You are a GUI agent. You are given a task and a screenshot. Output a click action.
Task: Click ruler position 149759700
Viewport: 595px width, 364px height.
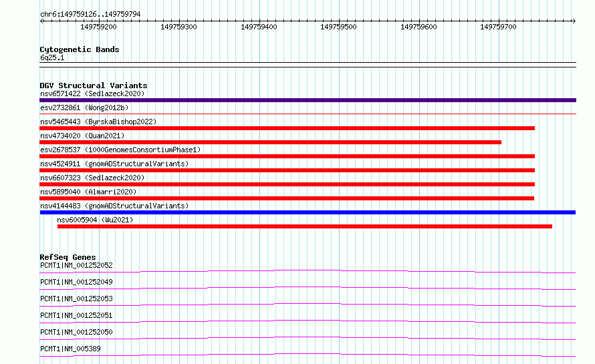pyautogui.click(x=498, y=27)
